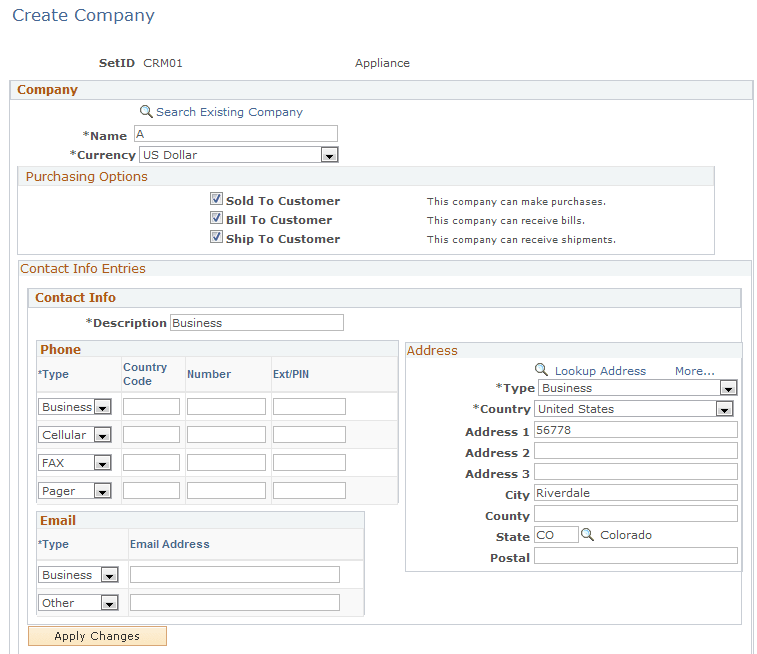The height and width of the screenshot is (654, 757).
Task: Click 'This company can receive bills.' text
Action: (x=506, y=221)
